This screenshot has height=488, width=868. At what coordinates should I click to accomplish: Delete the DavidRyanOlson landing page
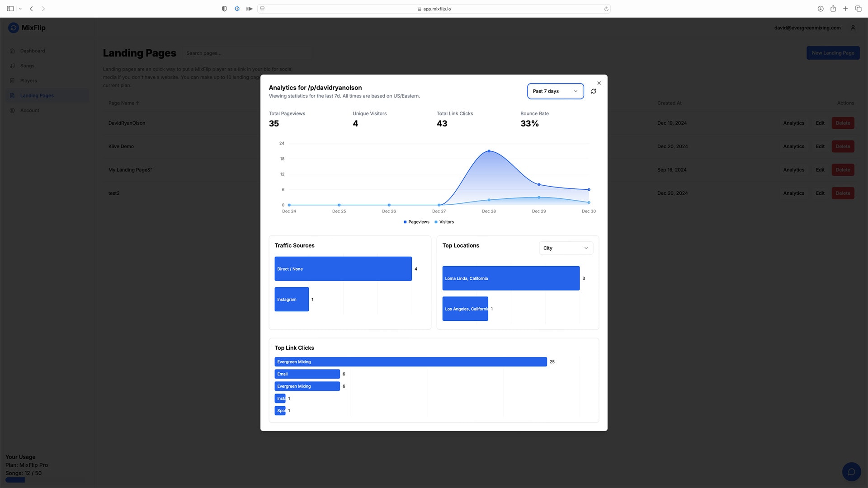(843, 123)
